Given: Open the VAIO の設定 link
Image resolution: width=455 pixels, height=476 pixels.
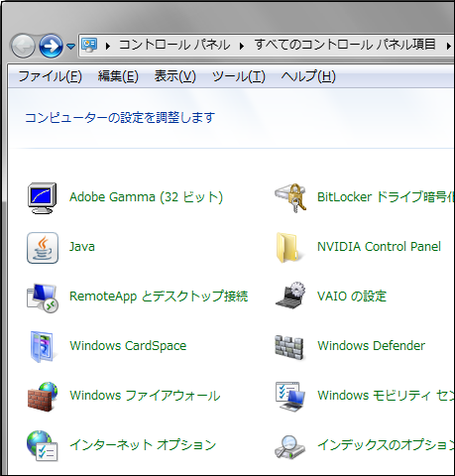Looking at the screenshot, I should pos(352,297).
